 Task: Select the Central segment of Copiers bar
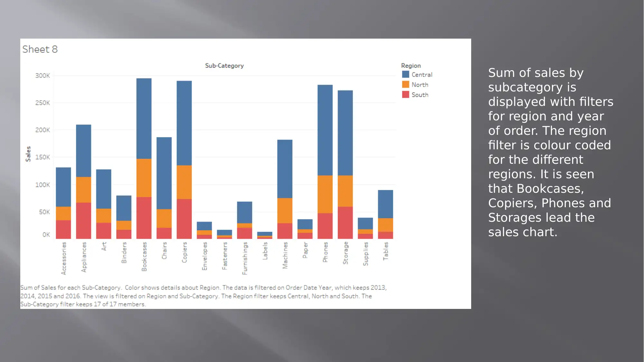pos(184,123)
